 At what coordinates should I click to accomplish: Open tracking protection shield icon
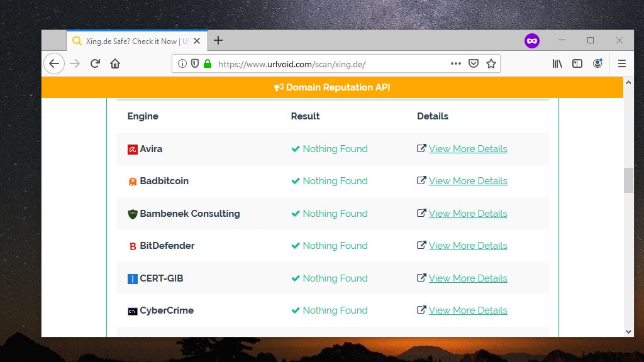tap(195, 63)
